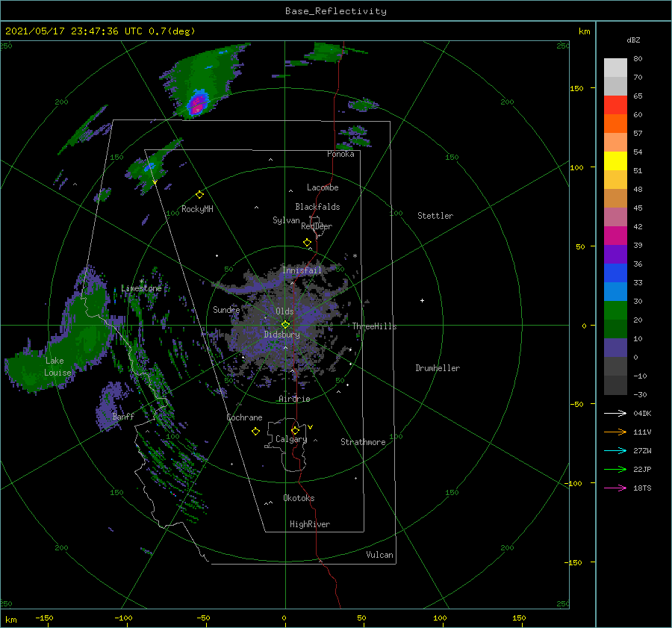
Task: Click the yellow V marker northeast of Calgary
Action: point(310,427)
